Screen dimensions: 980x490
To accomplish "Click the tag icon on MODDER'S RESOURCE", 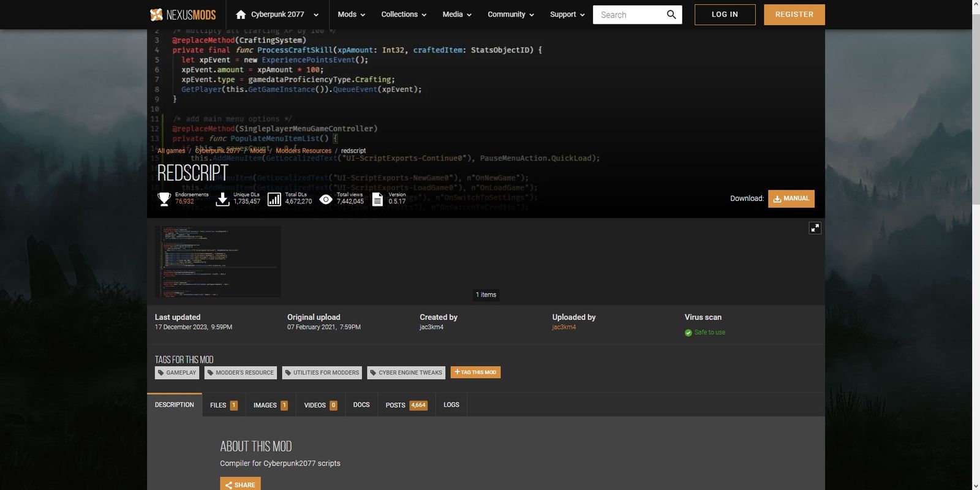I will [211, 372].
